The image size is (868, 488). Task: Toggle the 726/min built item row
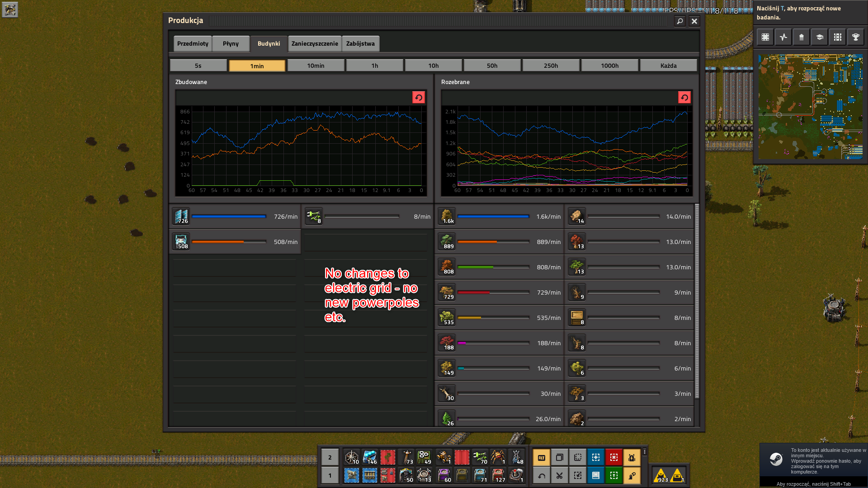click(235, 216)
